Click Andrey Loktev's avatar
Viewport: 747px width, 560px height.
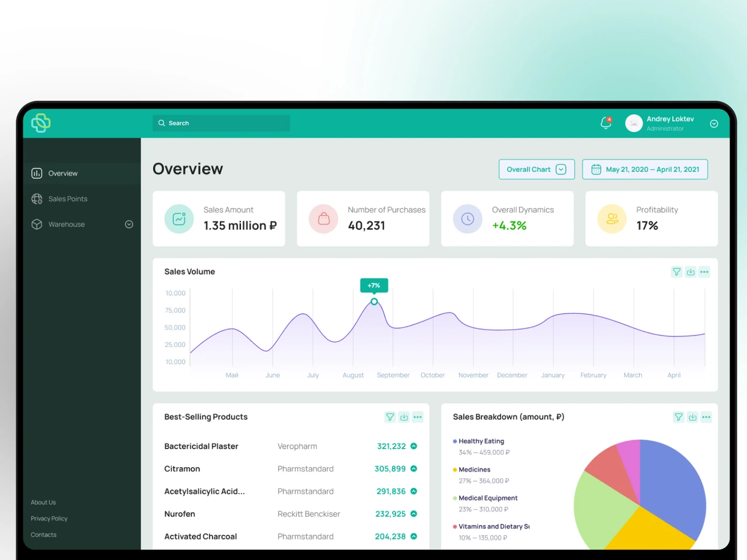pos(634,123)
